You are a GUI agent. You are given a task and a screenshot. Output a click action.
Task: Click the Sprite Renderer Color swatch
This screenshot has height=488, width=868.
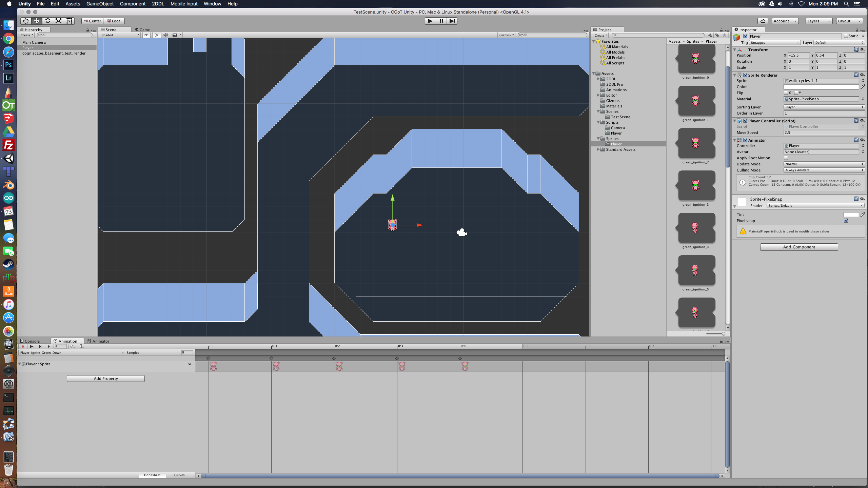click(821, 87)
